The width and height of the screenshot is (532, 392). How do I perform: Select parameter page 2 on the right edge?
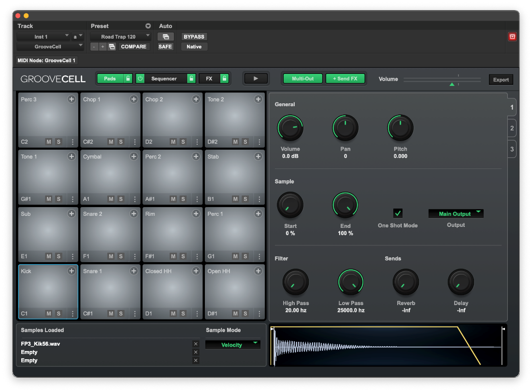click(512, 128)
